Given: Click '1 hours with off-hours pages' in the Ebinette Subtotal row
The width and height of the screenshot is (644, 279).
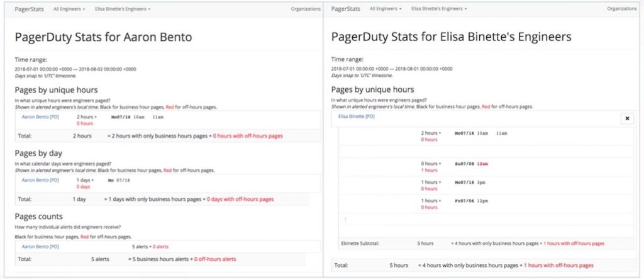Looking at the screenshot, I should pyautogui.click(x=574, y=244).
